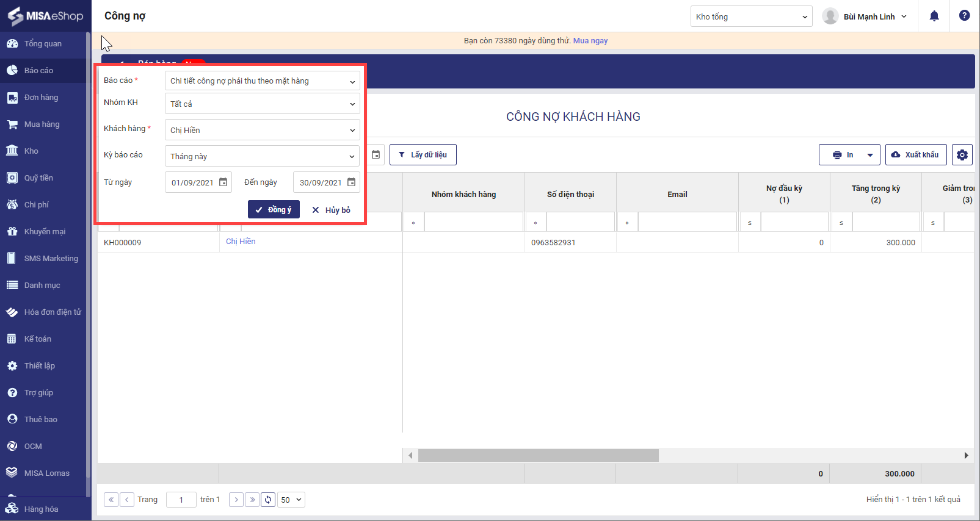Click the MISA Lomas icon
The height and width of the screenshot is (521, 980).
click(12, 473)
